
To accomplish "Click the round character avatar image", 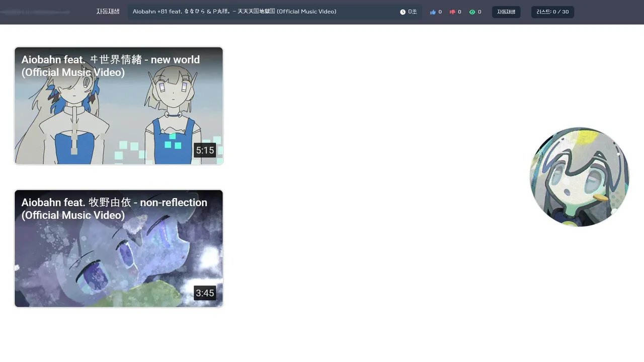I will pyautogui.click(x=580, y=177).
